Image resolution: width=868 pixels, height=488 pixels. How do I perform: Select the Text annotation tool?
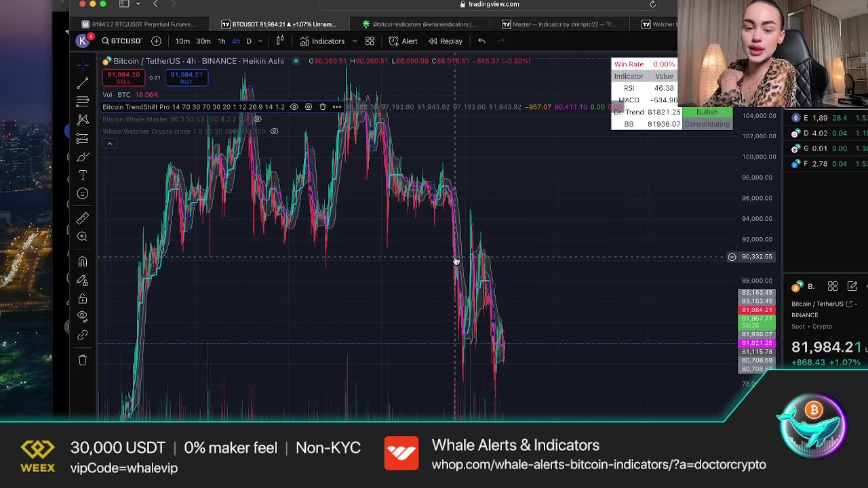point(83,176)
